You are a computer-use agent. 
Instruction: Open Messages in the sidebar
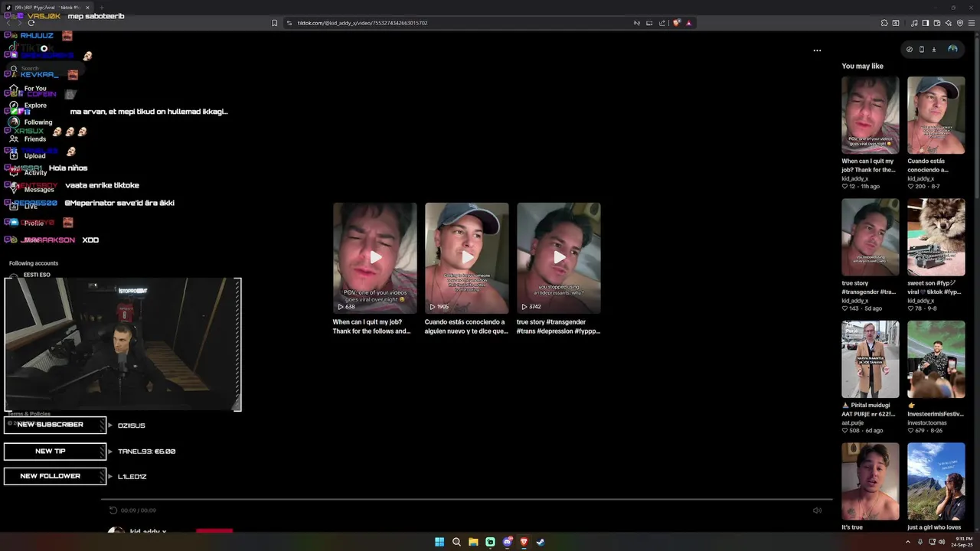[x=31, y=190]
